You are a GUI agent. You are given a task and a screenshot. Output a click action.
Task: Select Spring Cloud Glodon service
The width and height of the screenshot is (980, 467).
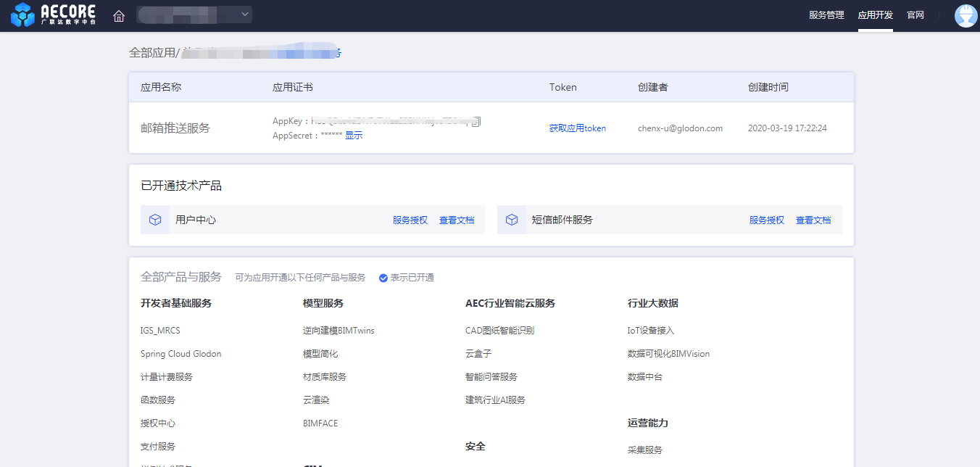tap(180, 354)
